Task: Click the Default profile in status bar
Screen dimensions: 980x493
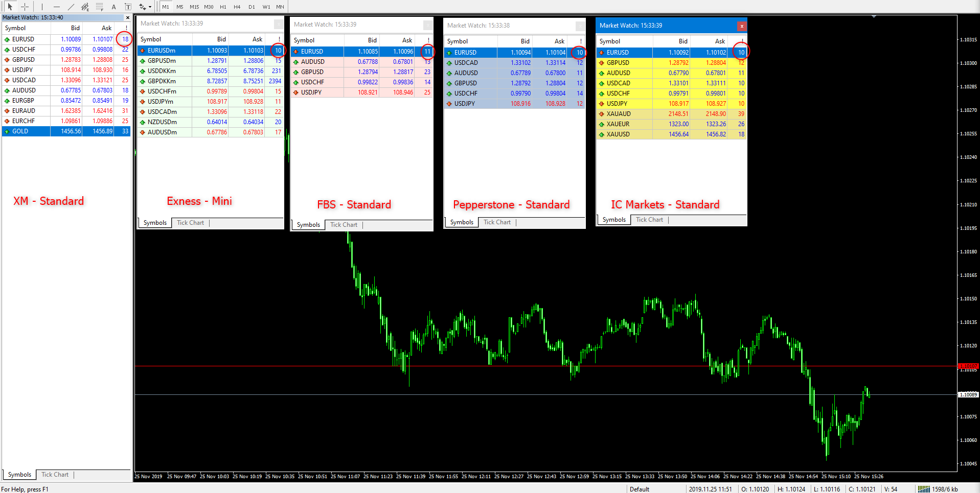Action: [x=640, y=489]
